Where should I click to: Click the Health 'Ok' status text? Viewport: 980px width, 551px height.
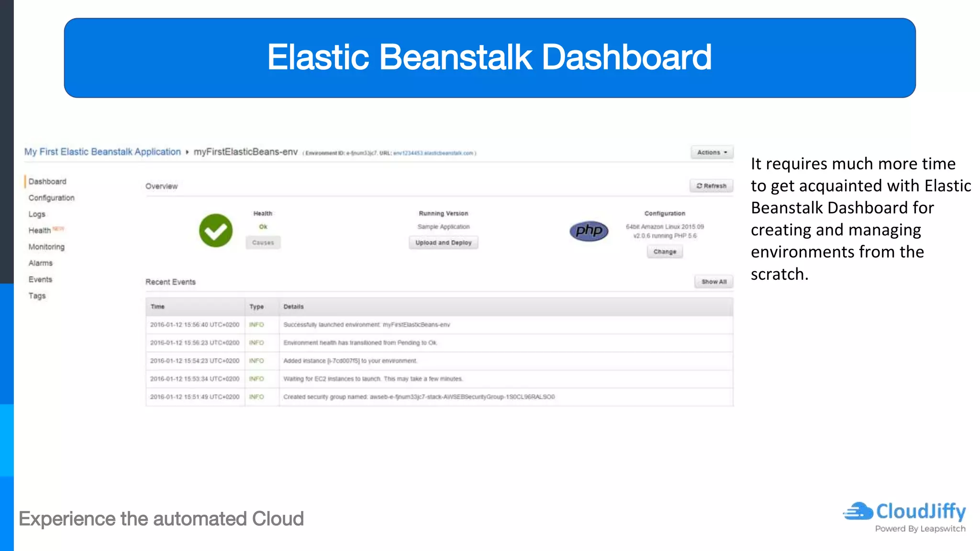click(x=263, y=227)
